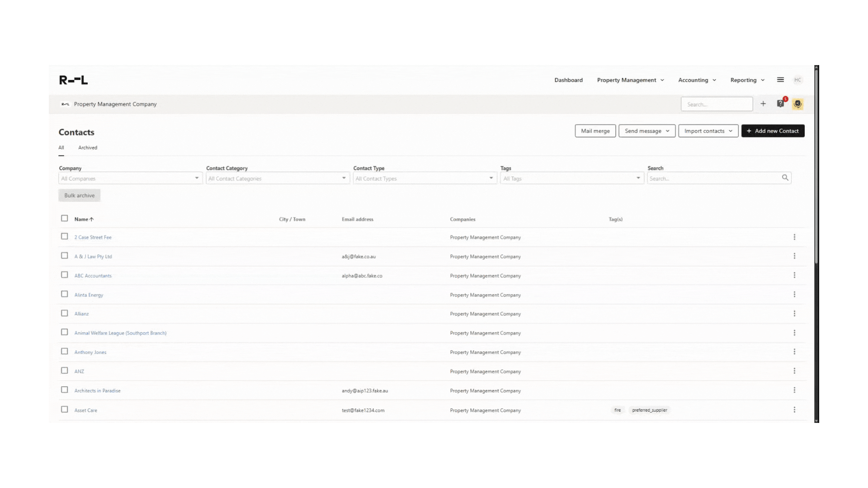
Task: Check the box for ABC Accountants
Action: (x=65, y=275)
